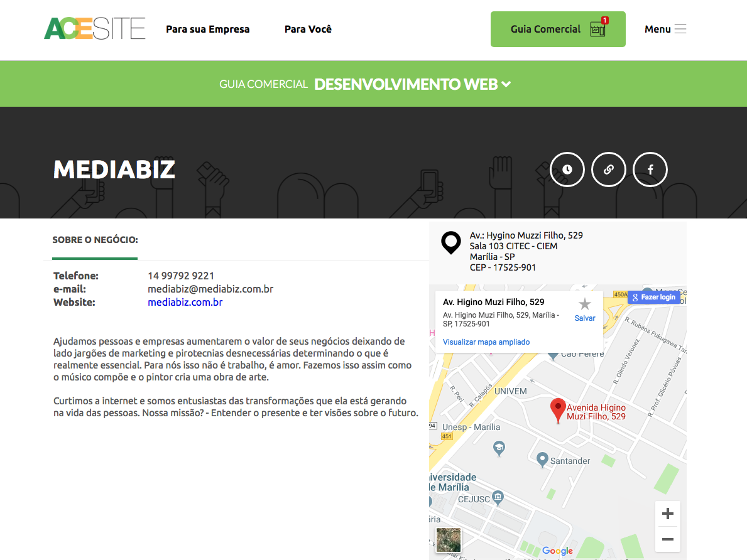
Task: Open the hamburger Menu
Action: tap(665, 29)
